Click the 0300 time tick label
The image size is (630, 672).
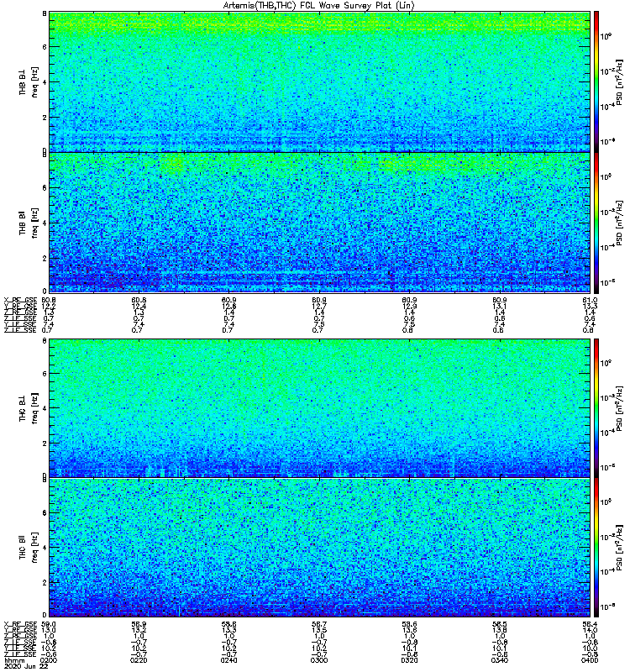[319, 660]
